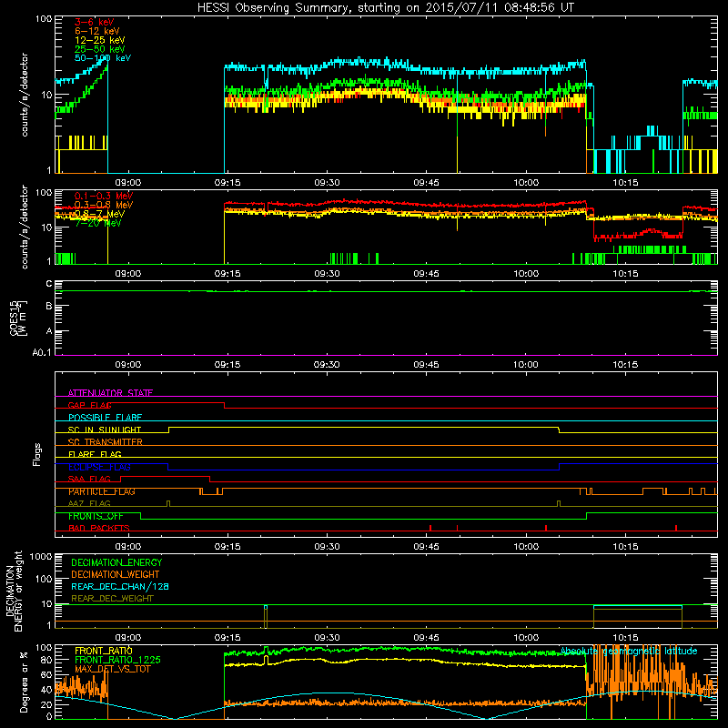Click the A0.1 tick label on GOES axis
Image resolution: width=728 pixels, height=728 pixels.
click(x=42, y=353)
